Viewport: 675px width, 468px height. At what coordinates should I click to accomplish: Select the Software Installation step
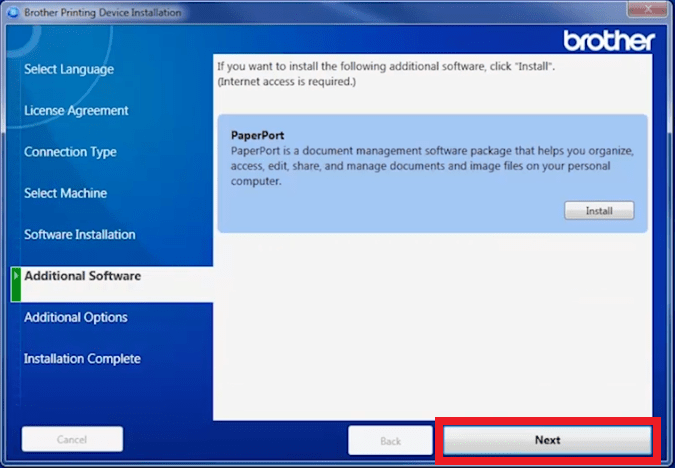(x=80, y=235)
